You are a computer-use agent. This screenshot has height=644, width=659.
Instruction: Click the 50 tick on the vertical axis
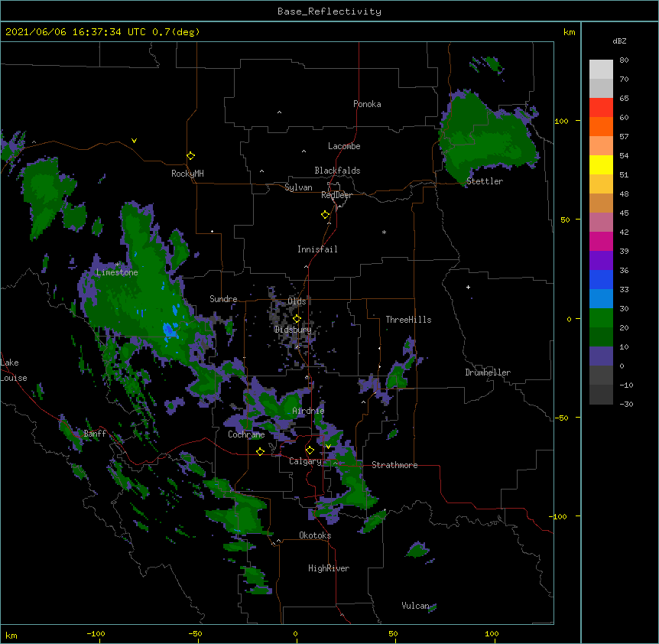[x=565, y=220]
